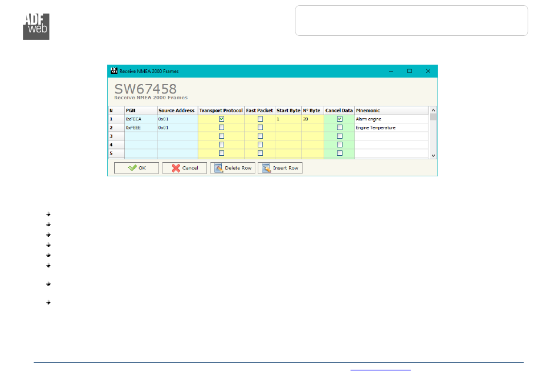
Task: Check Cancel Data for Engine Temperature row
Action: [x=340, y=128]
